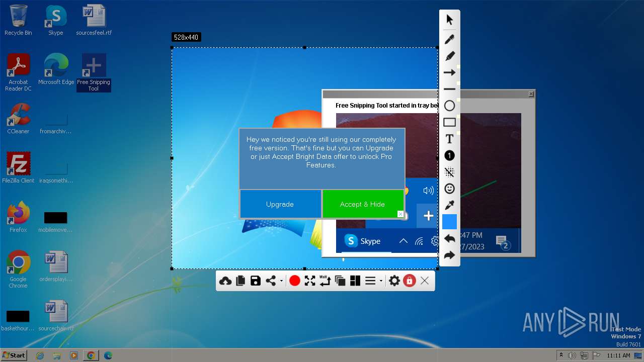
Task: Select the color picker eyedropper
Action: coord(449,205)
